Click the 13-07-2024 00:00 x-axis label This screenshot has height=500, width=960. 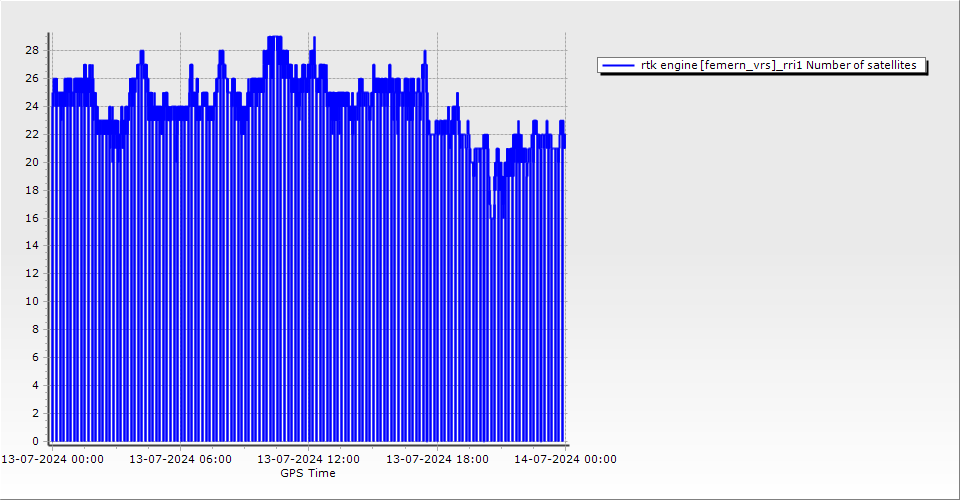coord(51,459)
